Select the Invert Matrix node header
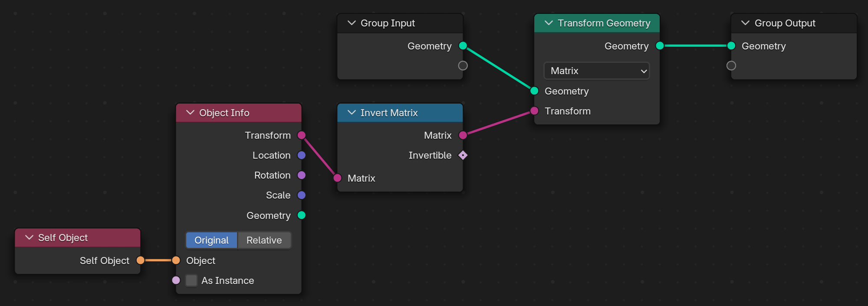Viewport: 868px width, 306px height. coord(400,113)
